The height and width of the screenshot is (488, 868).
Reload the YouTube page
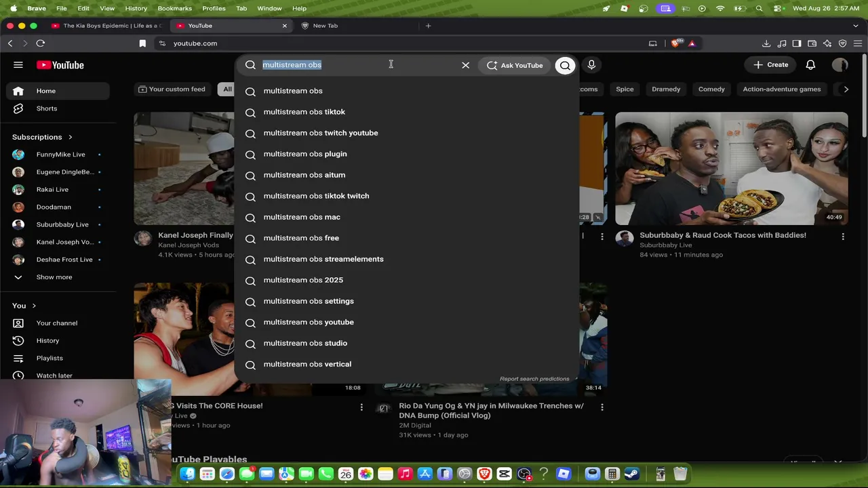click(41, 43)
